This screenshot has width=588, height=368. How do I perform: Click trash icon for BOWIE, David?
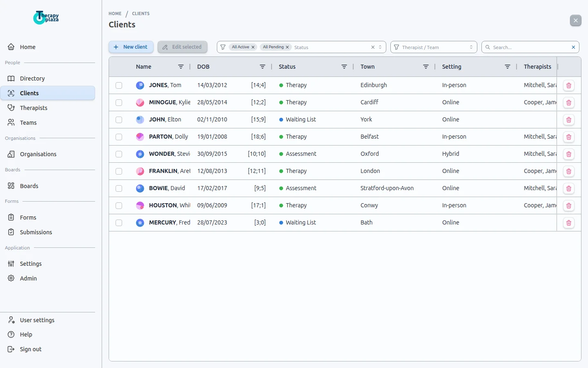click(x=569, y=188)
